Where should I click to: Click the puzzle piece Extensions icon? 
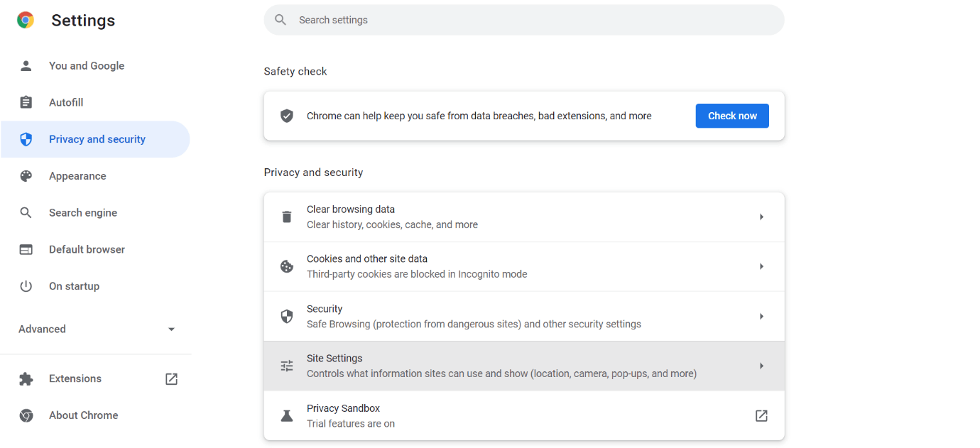[26, 379]
